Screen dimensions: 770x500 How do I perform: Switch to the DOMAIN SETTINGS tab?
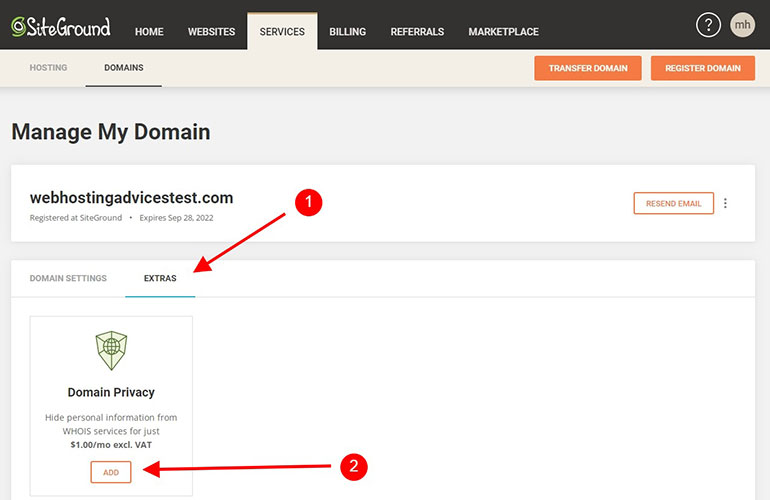tap(68, 278)
